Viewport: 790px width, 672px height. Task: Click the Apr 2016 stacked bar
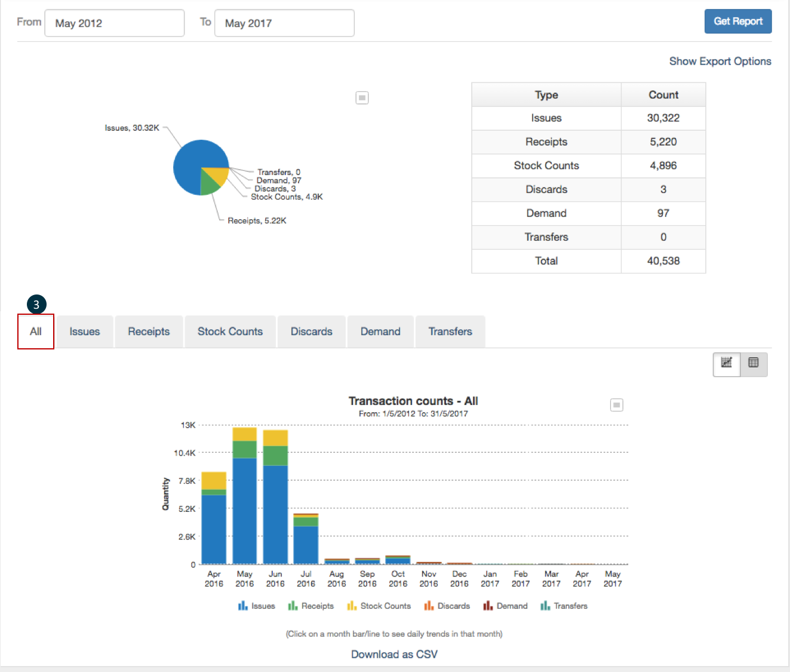pyautogui.click(x=214, y=518)
